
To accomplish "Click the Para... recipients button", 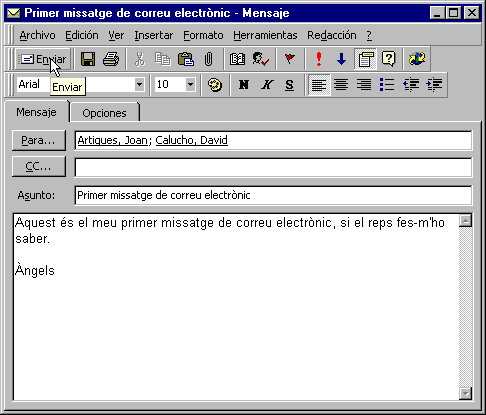I will click(39, 140).
